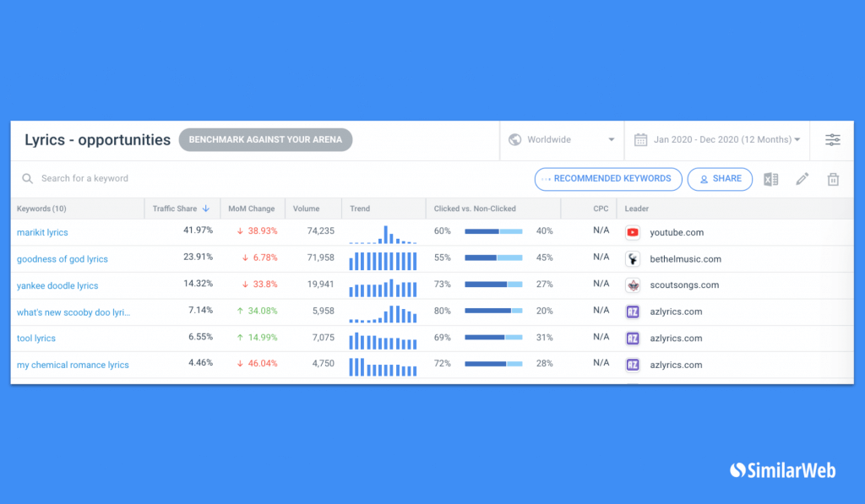Click the scoutsongs.com favicon
Viewport: 865px width, 504px height.
tap(633, 285)
